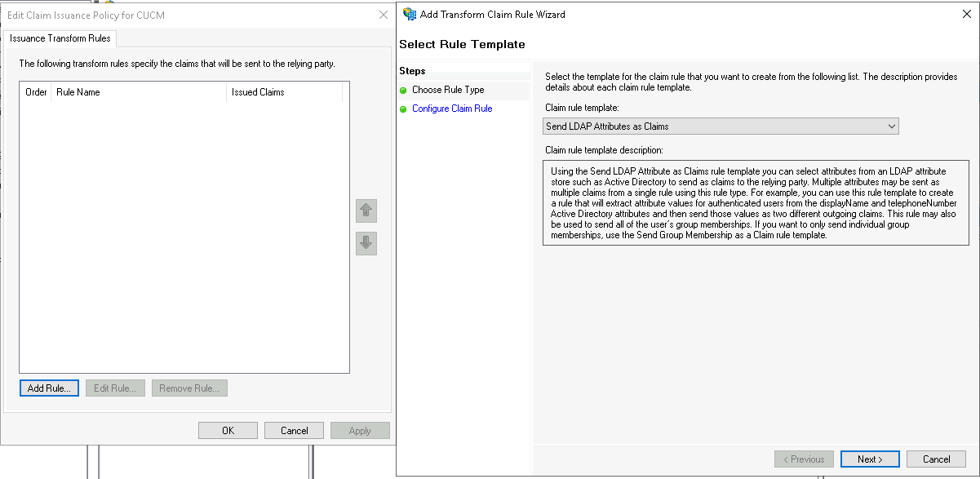
Task: Sort by the Rule Name column header
Action: pyautogui.click(x=139, y=92)
